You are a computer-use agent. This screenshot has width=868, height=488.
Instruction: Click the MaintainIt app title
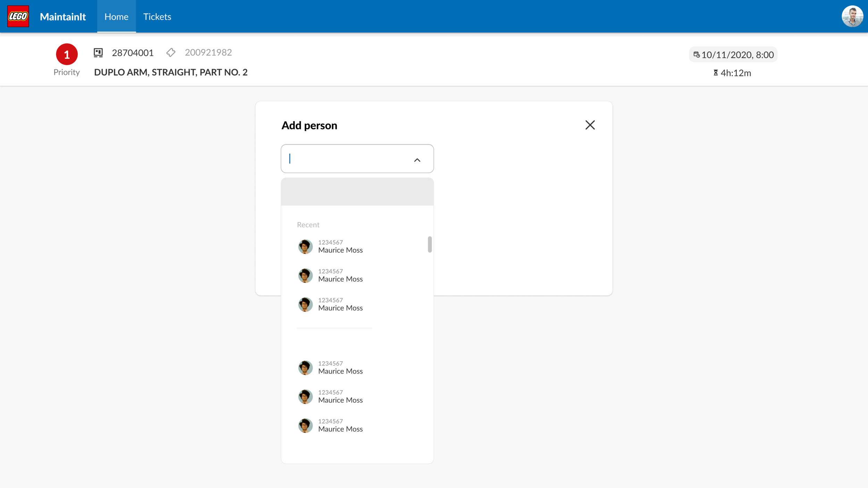[x=63, y=17]
